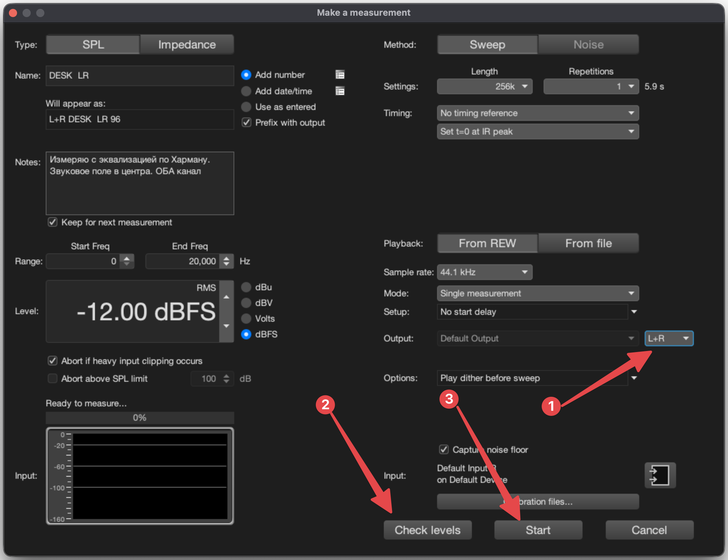Toggle Prefix with output checkbox
The width and height of the screenshot is (728, 560).
[247, 123]
